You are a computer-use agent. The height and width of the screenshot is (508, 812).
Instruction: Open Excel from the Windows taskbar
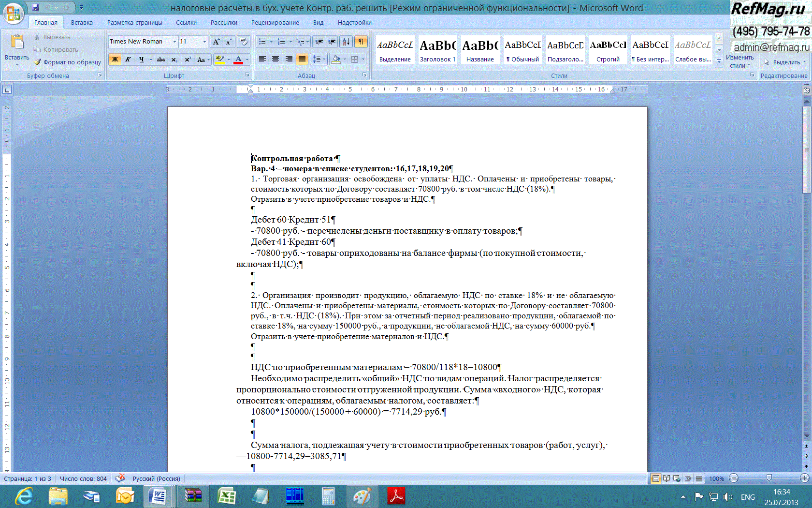(x=226, y=496)
